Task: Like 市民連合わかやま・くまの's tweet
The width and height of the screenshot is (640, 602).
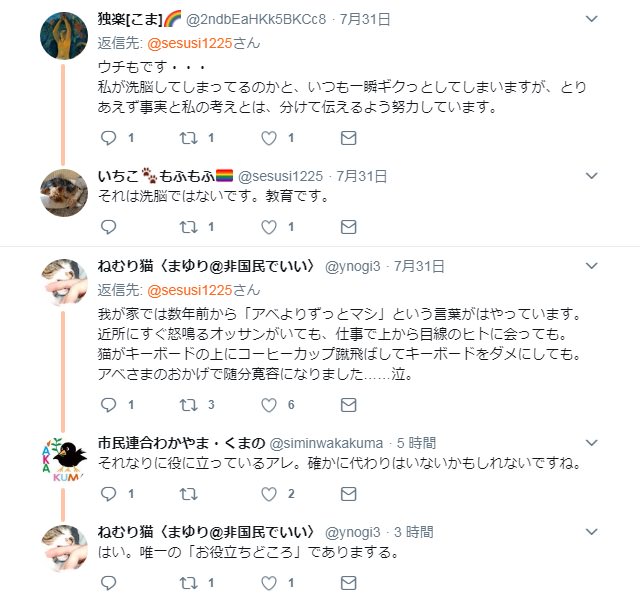Action: [x=268, y=493]
